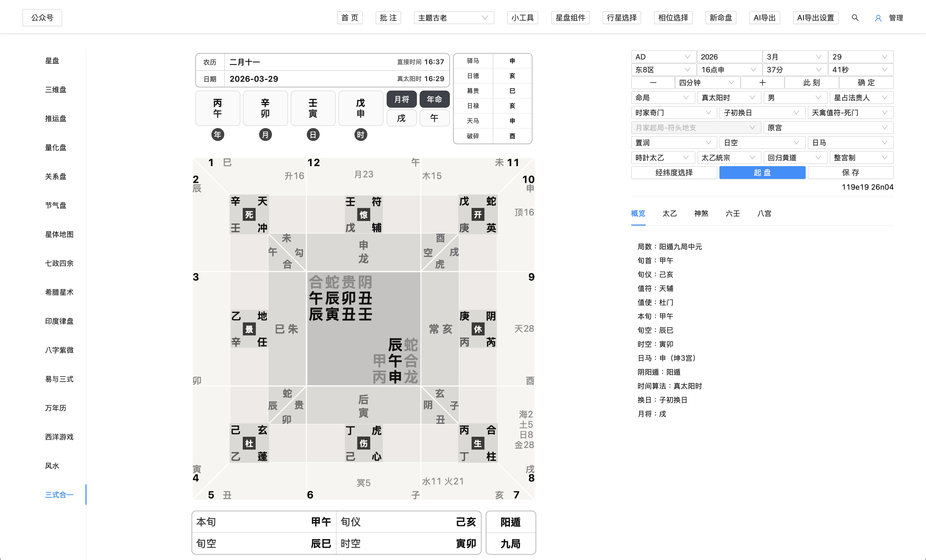Viewport: 926px width, 560px height.
Task: Click the 起盘 button
Action: pyautogui.click(x=762, y=173)
